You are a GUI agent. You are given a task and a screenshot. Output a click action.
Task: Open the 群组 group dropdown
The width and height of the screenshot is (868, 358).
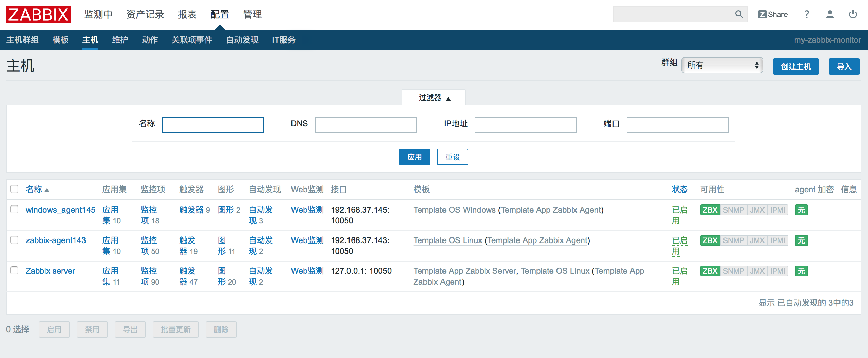(x=722, y=65)
